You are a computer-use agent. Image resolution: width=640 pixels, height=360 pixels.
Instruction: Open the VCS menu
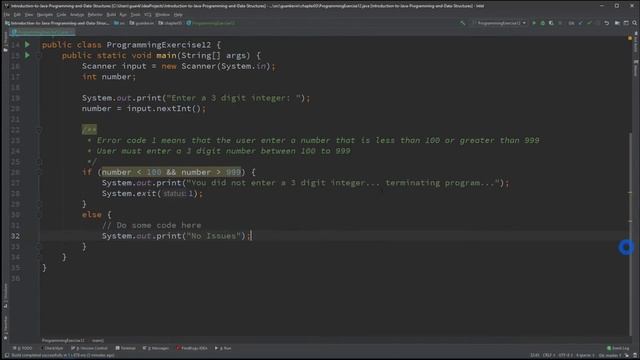click(x=148, y=15)
